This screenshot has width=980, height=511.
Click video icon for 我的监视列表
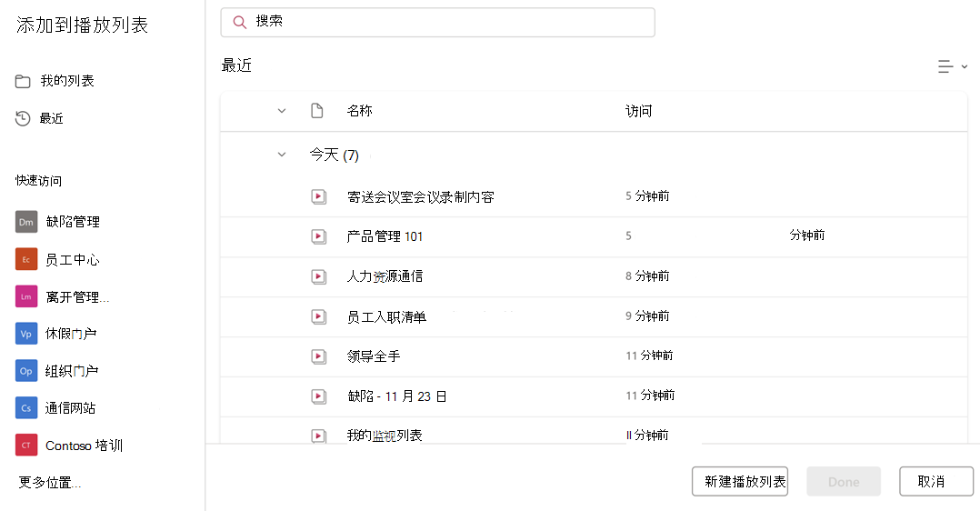pos(319,436)
